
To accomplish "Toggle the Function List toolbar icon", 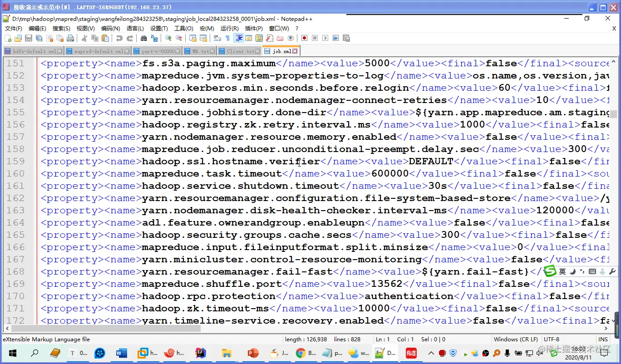I will [269, 38].
